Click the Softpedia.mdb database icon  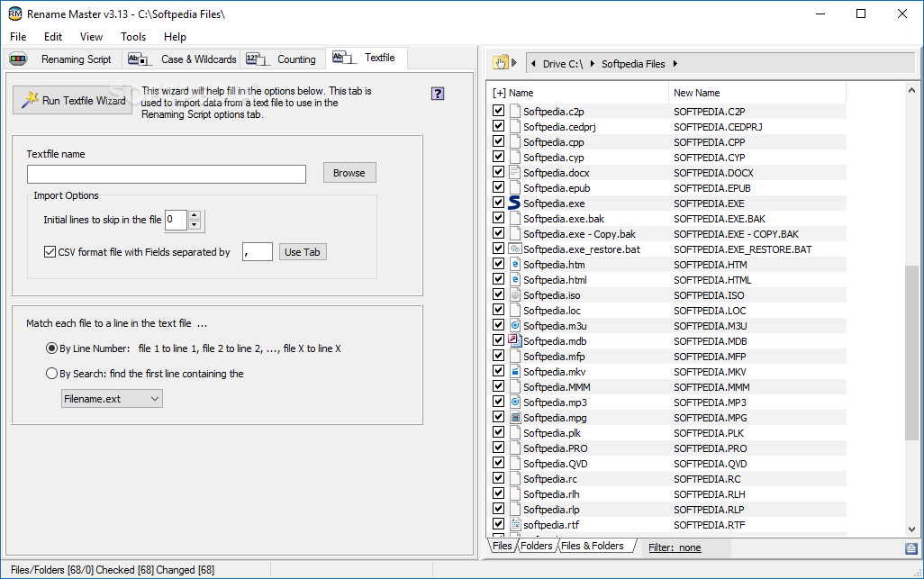(514, 340)
